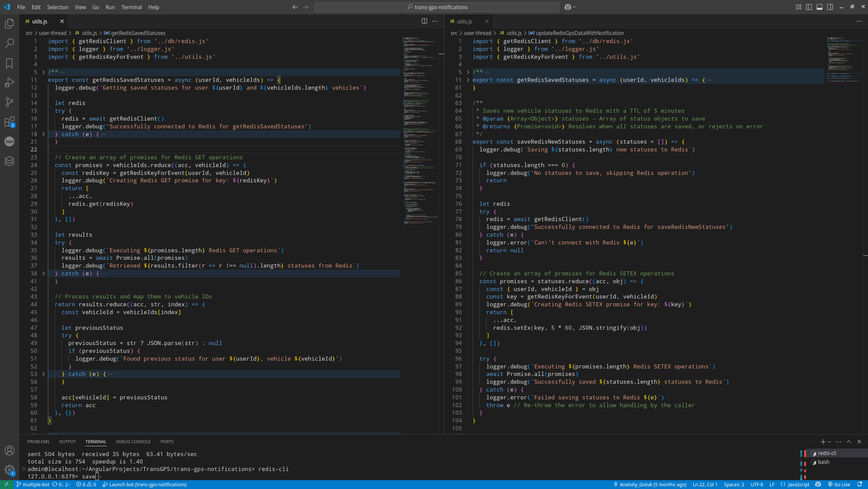Open the Search view icon
Image resolution: width=868 pixels, height=489 pixels.
pos(10,43)
